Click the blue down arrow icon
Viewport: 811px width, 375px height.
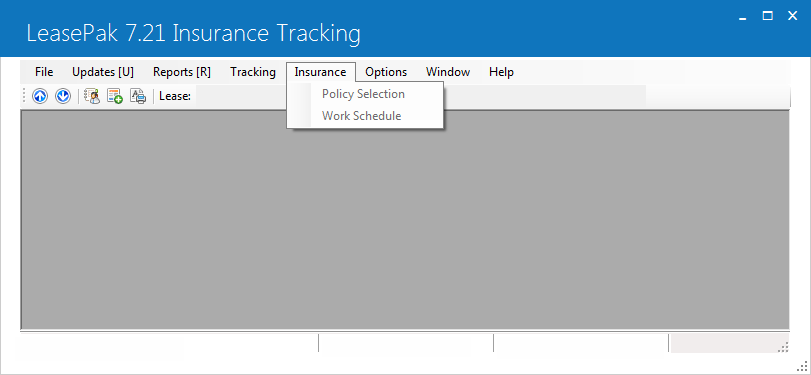pyautogui.click(x=63, y=96)
